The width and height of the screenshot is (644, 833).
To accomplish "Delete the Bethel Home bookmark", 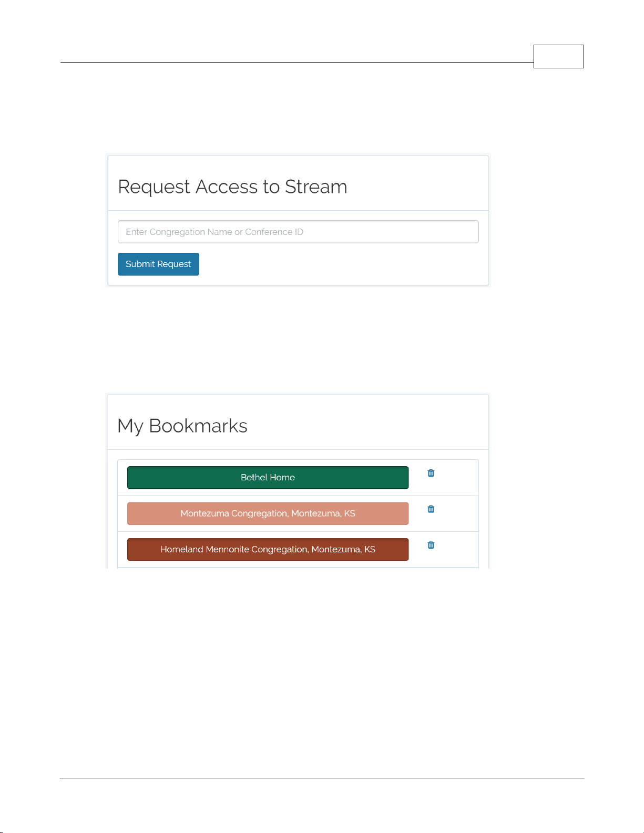I will (431, 473).
